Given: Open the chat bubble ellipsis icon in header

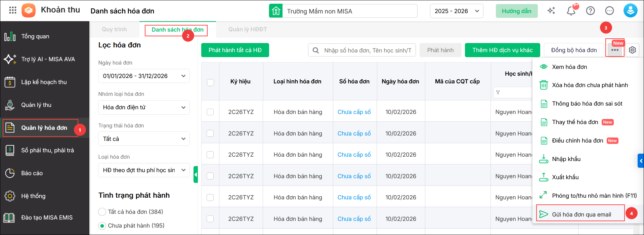Looking at the screenshot, I should tap(609, 11).
